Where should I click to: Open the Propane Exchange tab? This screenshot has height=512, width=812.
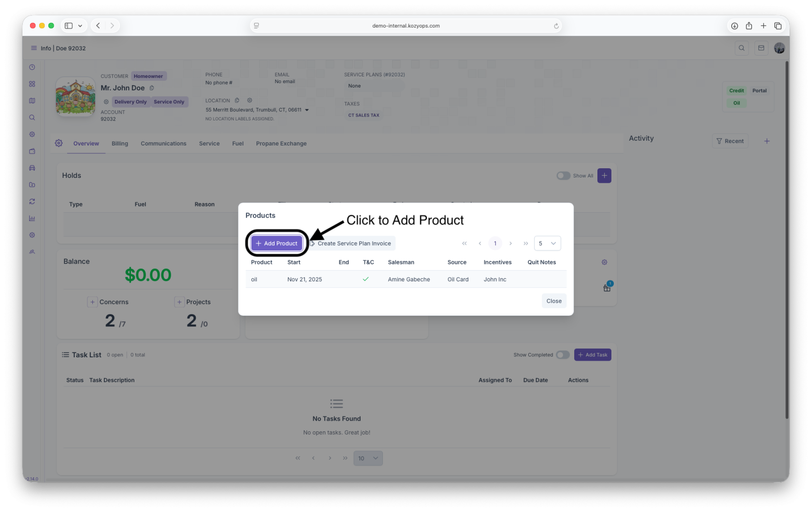coord(281,144)
